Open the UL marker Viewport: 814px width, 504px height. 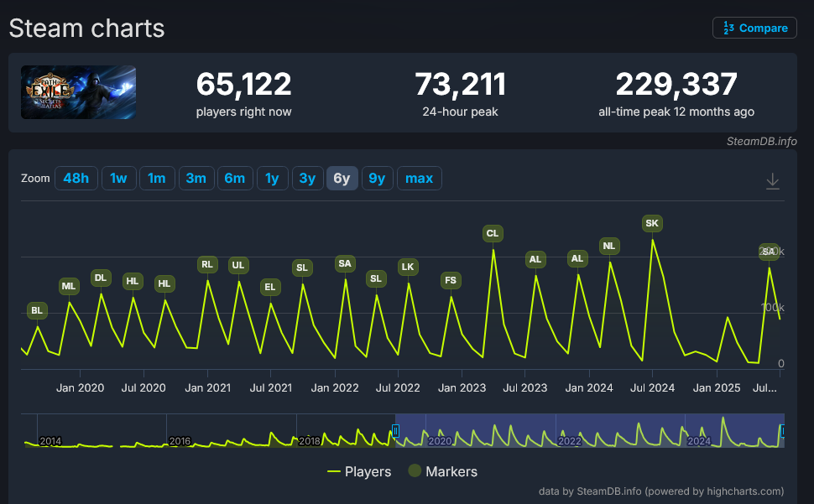[x=238, y=266]
